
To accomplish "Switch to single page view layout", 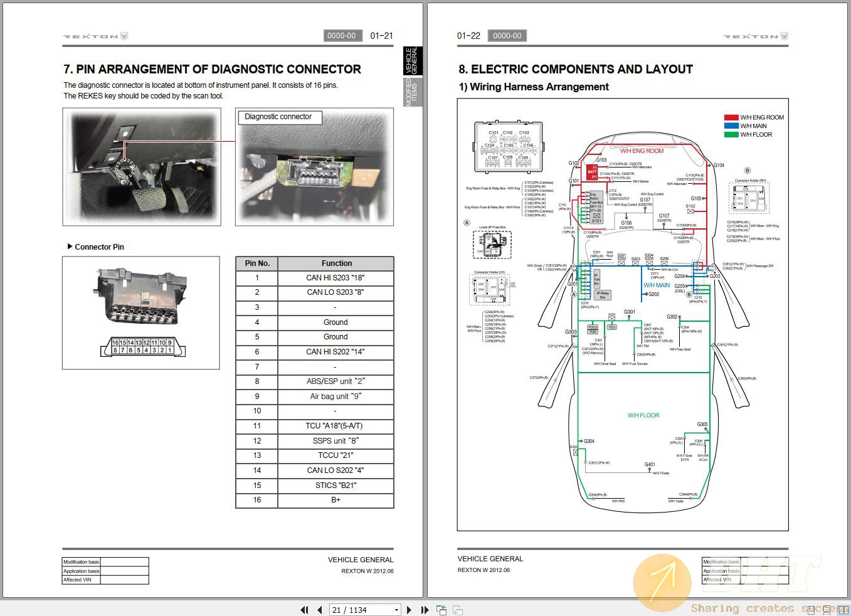I will click(x=811, y=610).
